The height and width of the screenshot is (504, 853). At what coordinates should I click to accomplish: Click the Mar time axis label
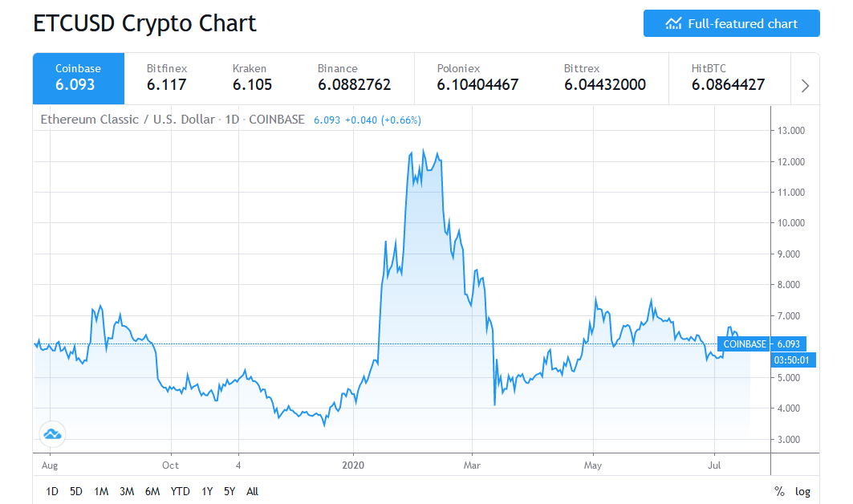(472, 465)
